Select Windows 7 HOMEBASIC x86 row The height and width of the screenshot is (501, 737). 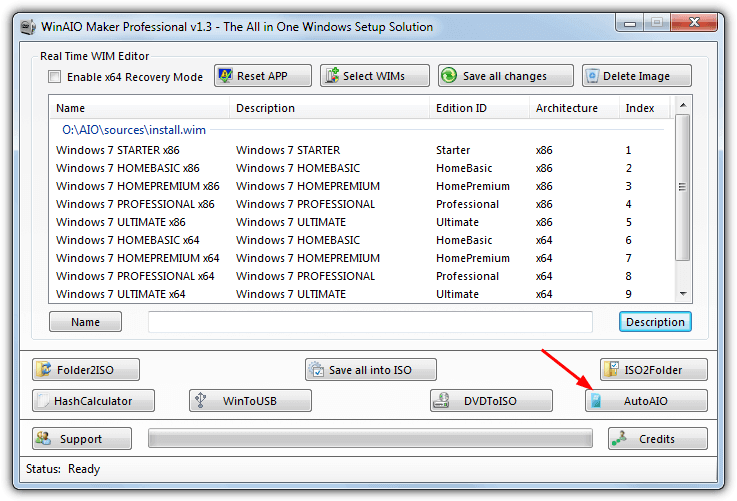point(360,168)
